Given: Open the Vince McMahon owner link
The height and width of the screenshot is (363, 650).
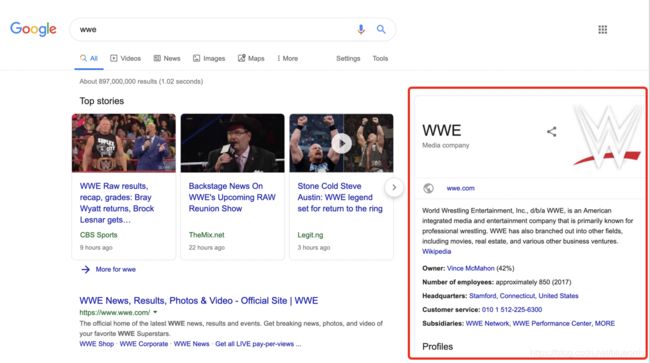Looking at the screenshot, I should 471,269.
